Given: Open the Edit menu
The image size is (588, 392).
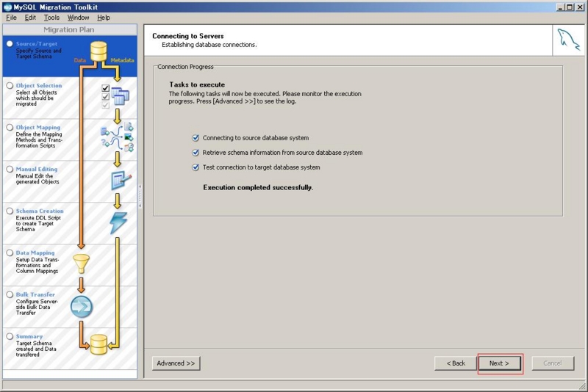Looking at the screenshot, I should [30, 18].
